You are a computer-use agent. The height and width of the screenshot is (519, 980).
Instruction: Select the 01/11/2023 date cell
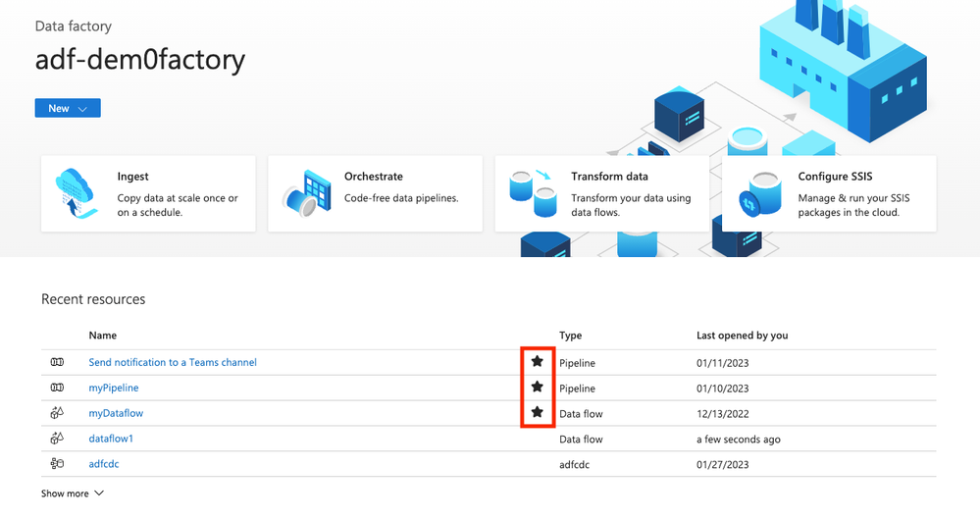point(723,363)
